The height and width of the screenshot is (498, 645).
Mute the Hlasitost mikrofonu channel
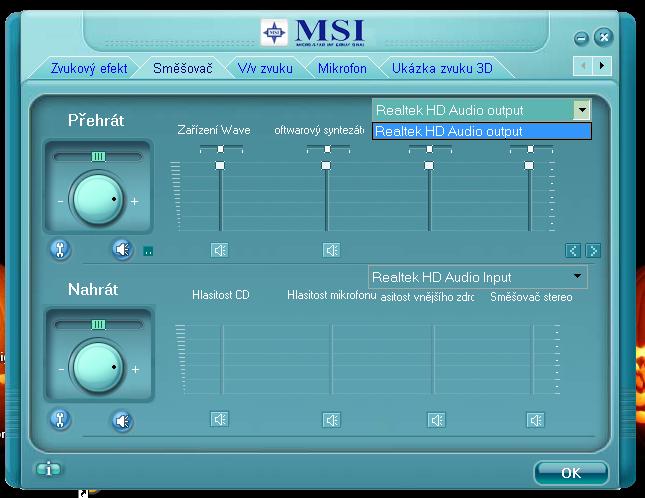[x=331, y=420]
